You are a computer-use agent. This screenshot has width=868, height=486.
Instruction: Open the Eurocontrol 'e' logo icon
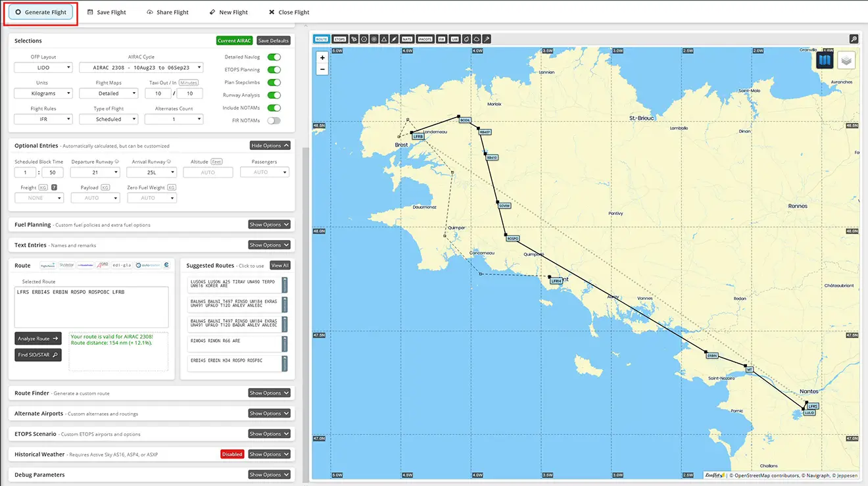tap(166, 265)
